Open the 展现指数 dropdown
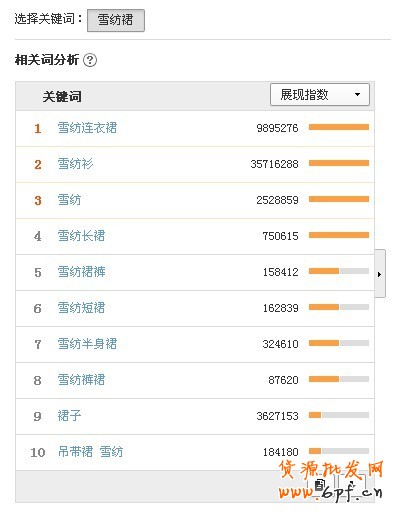The height and width of the screenshot is (514, 393). point(319,95)
